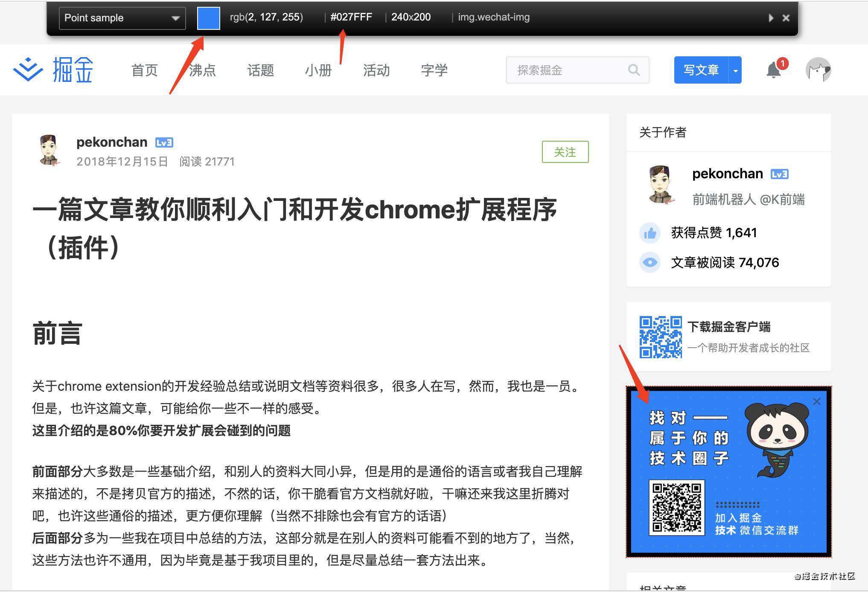Viewport: 868px width, 592px height.
Task: Click the Lv3 badge in the 关于作者 panel
Action: [780, 174]
